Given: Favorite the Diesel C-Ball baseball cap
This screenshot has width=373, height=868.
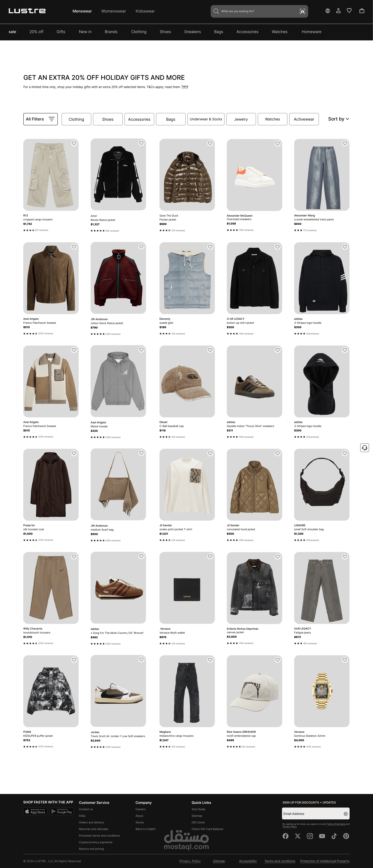Looking at the screenshot, I should (x=210, y=350).
